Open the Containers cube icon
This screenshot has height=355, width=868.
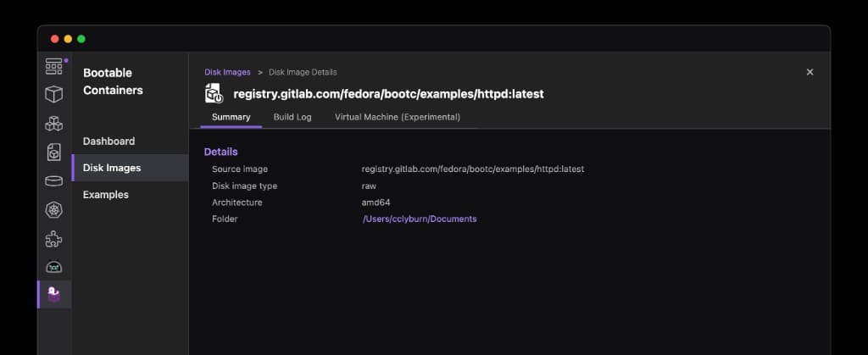pyautogui.click(x=53, y=95)
